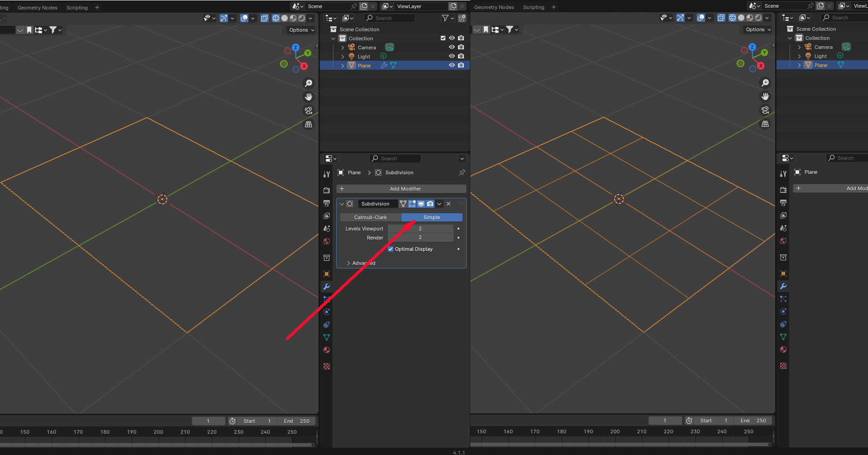Click the green light data icon beside Light

[383, 57]
